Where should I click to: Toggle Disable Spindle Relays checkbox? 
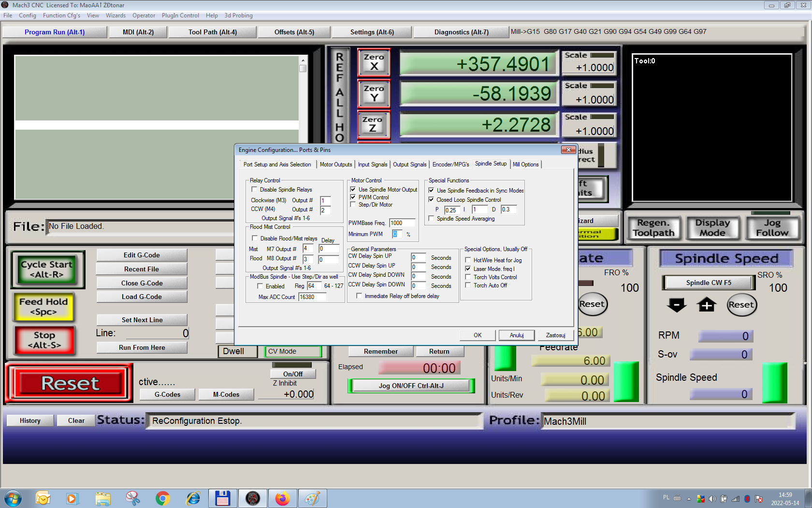click(x=254, y=190)
